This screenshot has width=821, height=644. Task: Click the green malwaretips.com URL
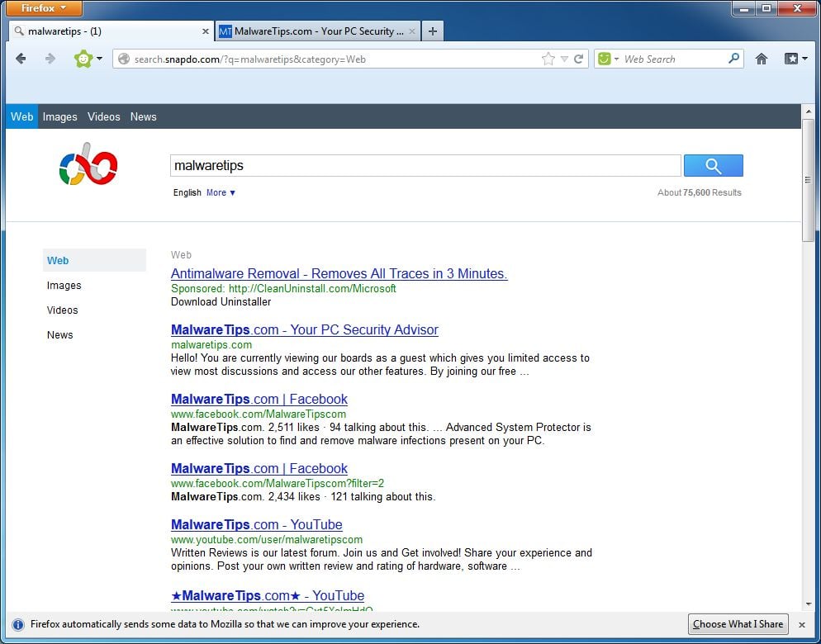pos(211,344)
